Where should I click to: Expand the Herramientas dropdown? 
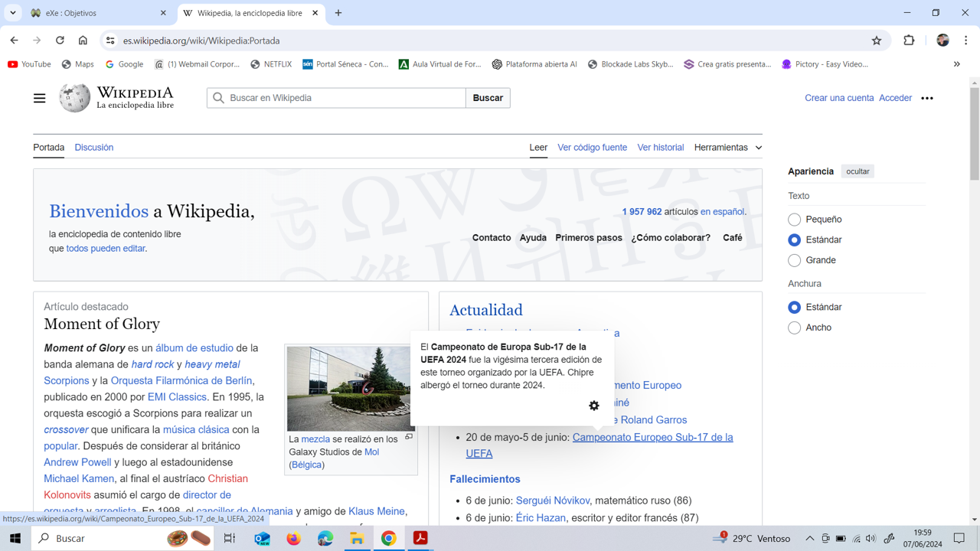click(727, 148)
